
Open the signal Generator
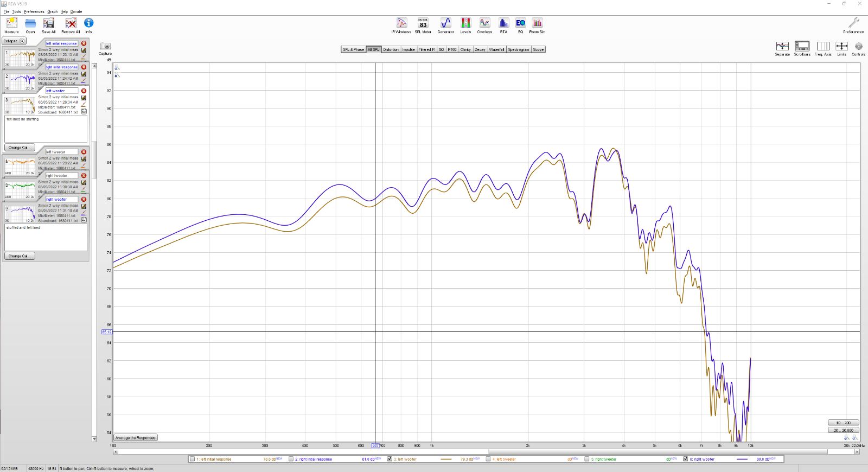pyautogui.click(x=446, y=25)
